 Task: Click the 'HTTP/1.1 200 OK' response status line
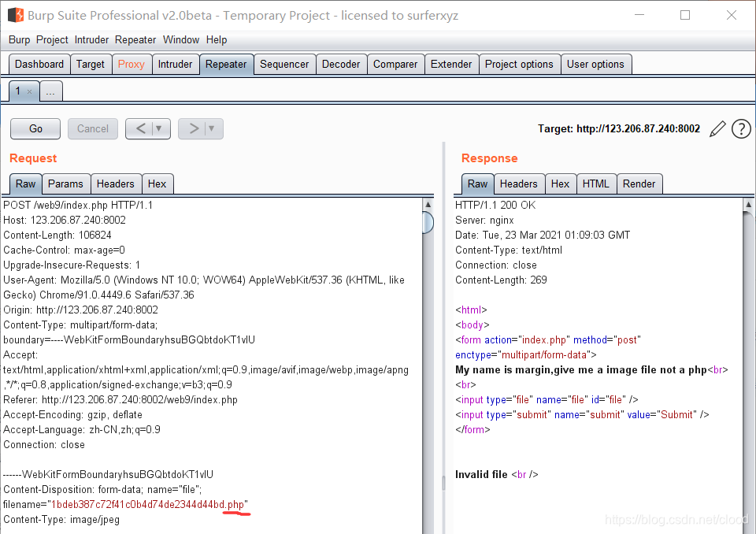tap(495, 205)
